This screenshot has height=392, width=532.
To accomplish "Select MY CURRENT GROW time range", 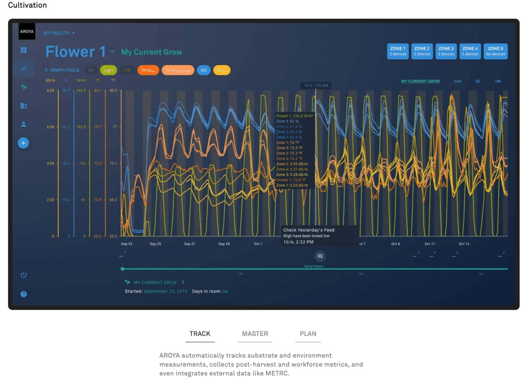I will tap(420, 82).
